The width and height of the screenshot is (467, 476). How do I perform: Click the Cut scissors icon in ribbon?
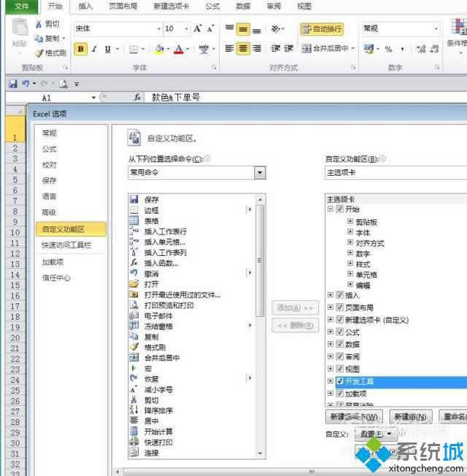[x=38, y=24]
